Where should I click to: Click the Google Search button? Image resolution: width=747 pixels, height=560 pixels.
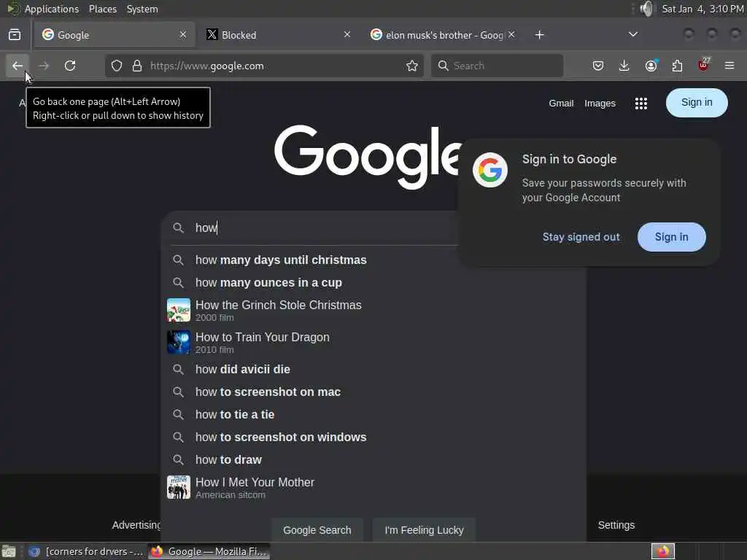317,530
